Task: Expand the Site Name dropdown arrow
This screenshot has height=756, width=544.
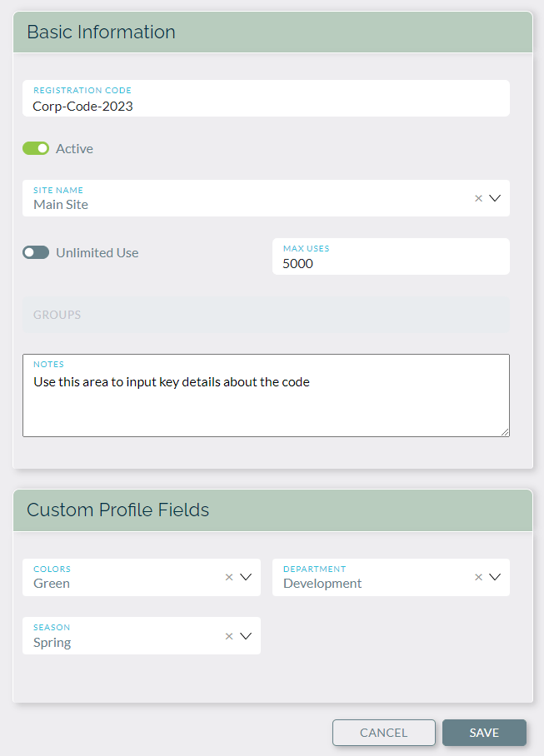Action: (495, 198)
